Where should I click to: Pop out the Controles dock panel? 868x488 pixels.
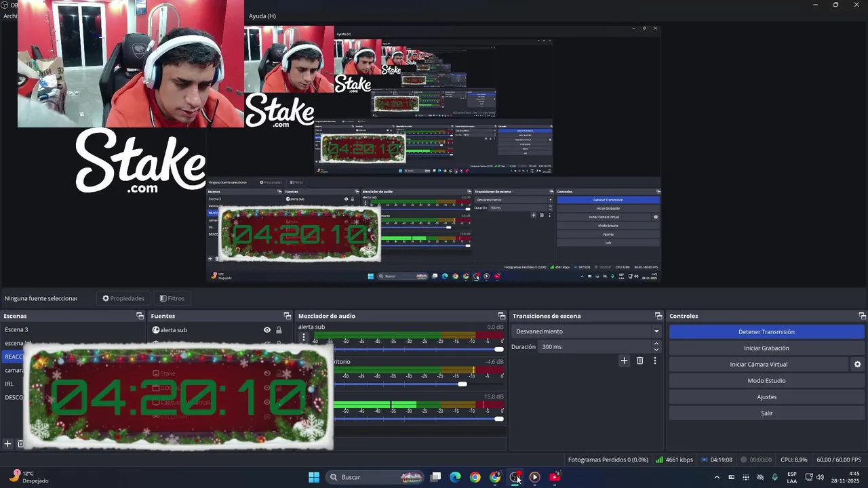coord(863,316)
